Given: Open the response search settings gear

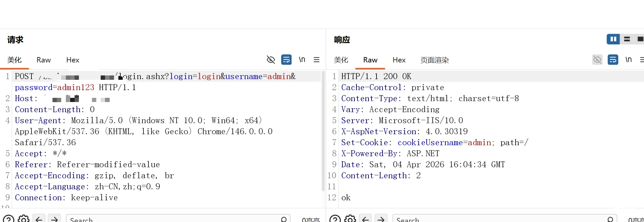Looking at the screenshot, I should 350,219.
